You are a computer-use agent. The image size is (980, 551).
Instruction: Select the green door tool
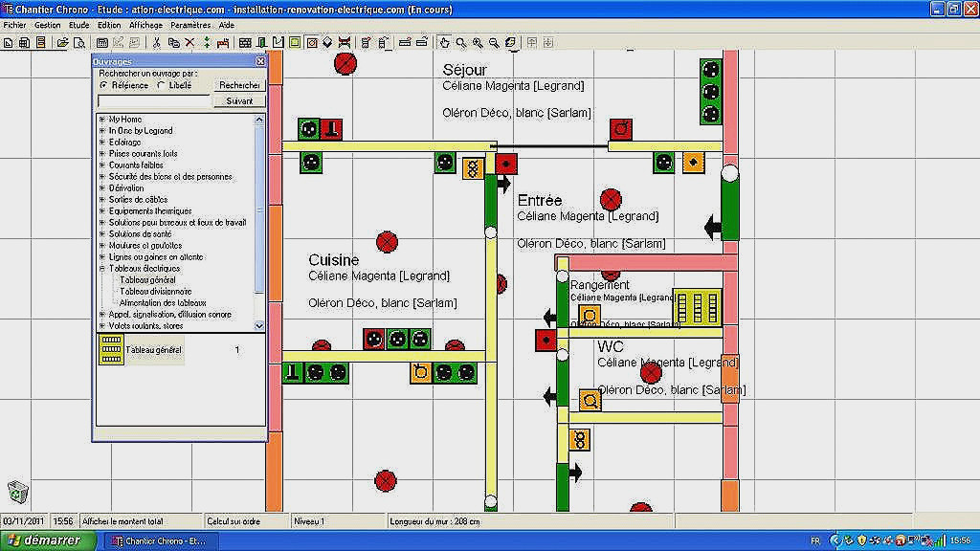[x=262, y=42]
